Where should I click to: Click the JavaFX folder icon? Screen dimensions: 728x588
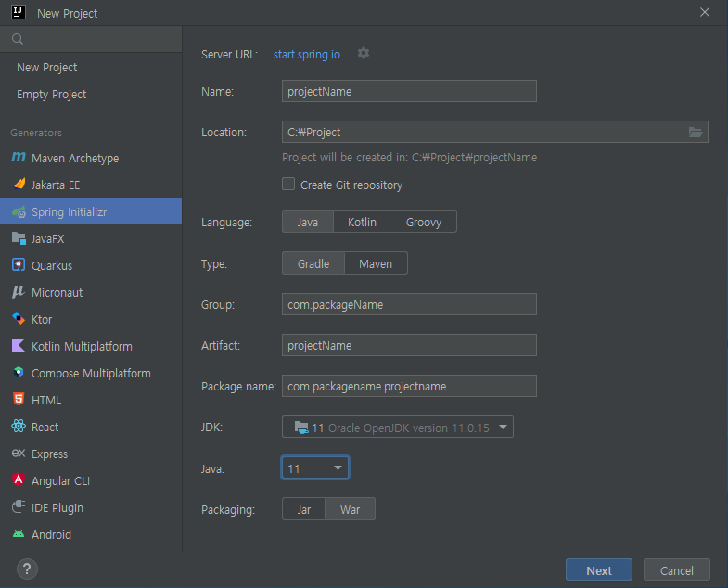(x=19, y=238)
